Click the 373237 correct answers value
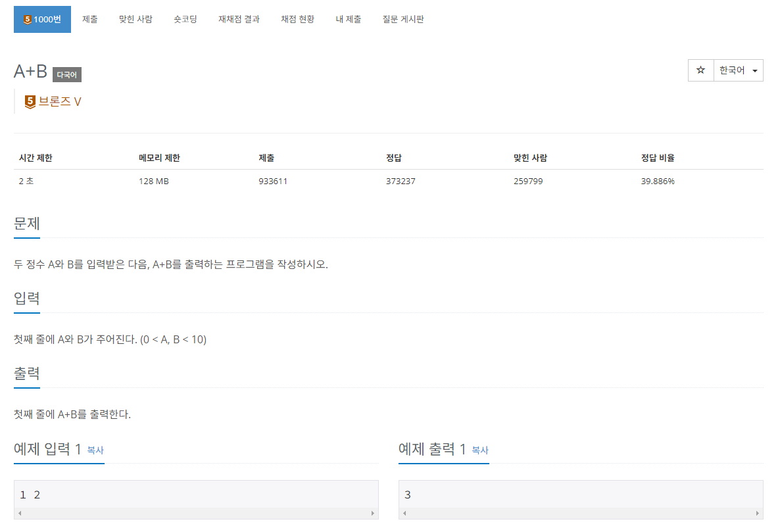This screenshot has width=780, height=532. coord(401,181)
